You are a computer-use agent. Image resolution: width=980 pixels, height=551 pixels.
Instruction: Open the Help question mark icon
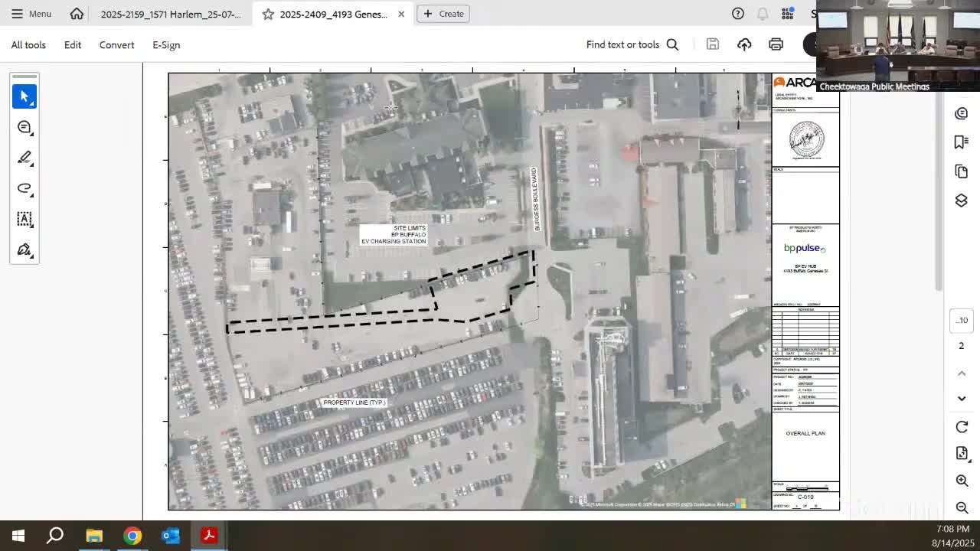click(738, 14)
